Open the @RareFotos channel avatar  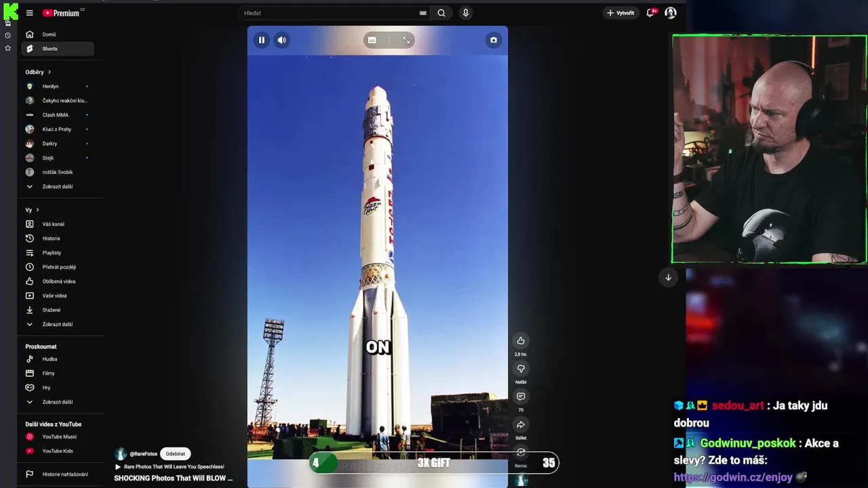coord(121,454)
